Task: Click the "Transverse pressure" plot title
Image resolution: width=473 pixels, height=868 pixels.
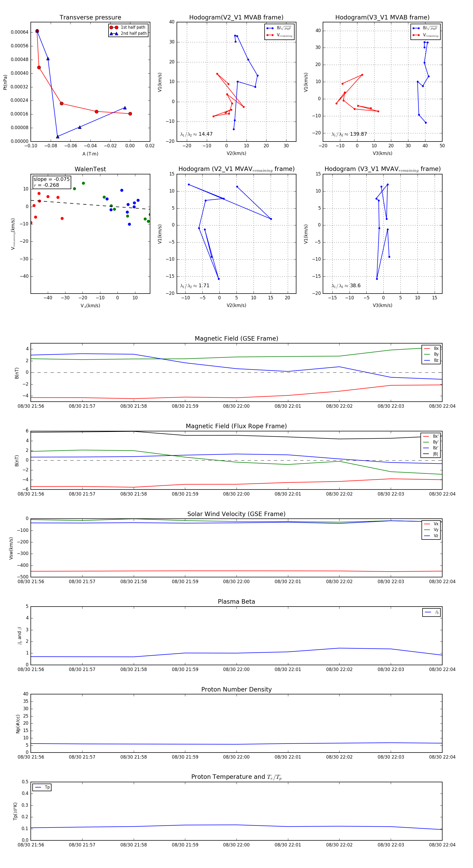Action: coord(90,18)
